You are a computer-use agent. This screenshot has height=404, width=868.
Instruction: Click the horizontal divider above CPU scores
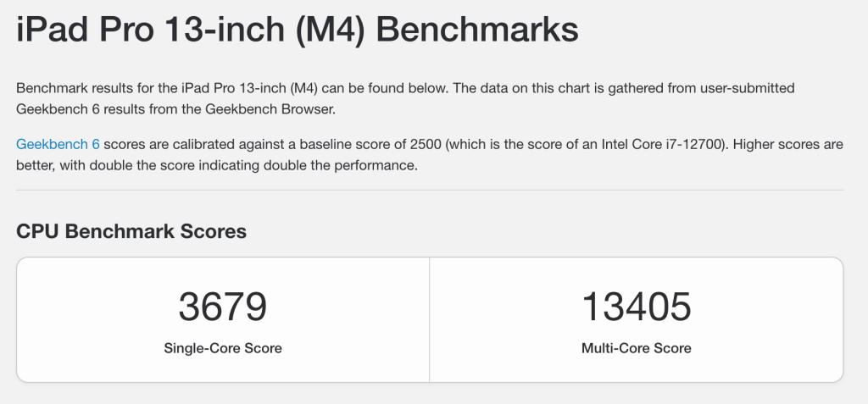[x=430, y=191]
